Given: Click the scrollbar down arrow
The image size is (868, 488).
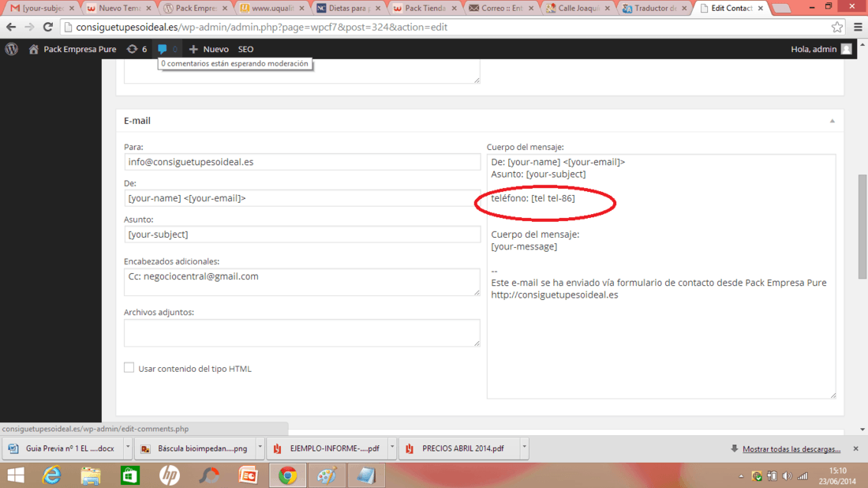Looking at the screenshot, I should tap(862, 430).
